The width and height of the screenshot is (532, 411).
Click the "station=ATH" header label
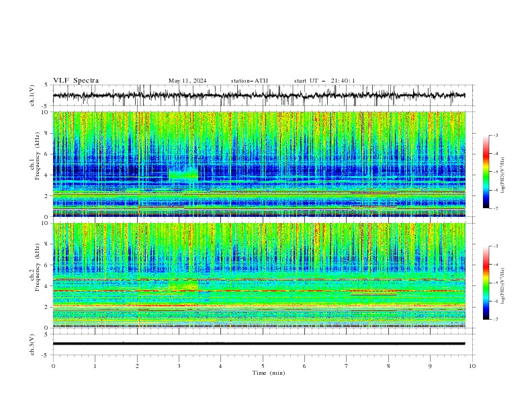(249, 81)
